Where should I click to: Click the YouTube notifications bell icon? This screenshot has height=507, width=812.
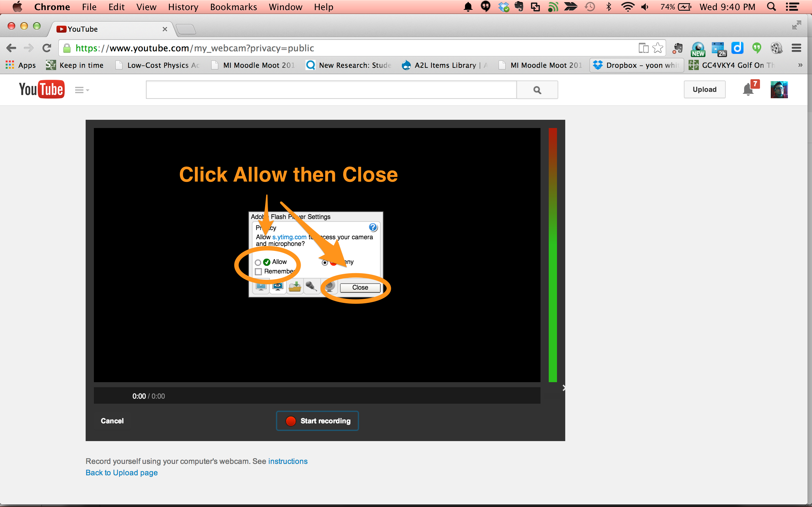[x=748, y=90]
